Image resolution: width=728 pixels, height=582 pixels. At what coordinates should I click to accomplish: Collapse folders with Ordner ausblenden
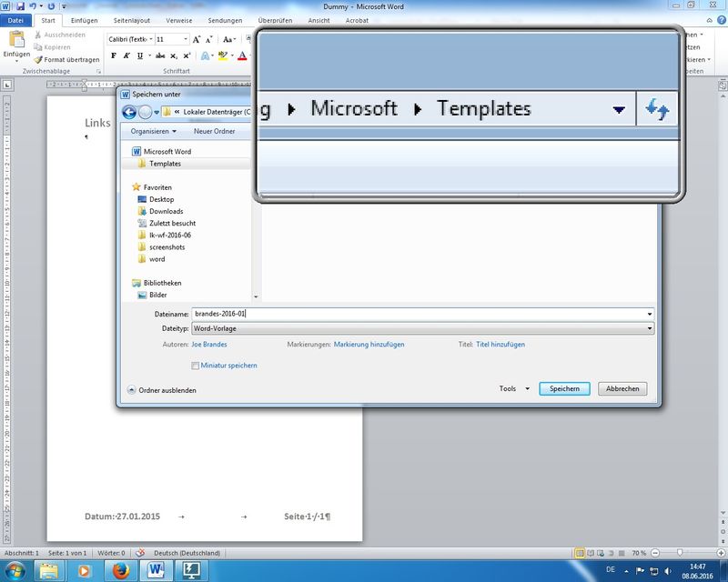pos(162,390)
